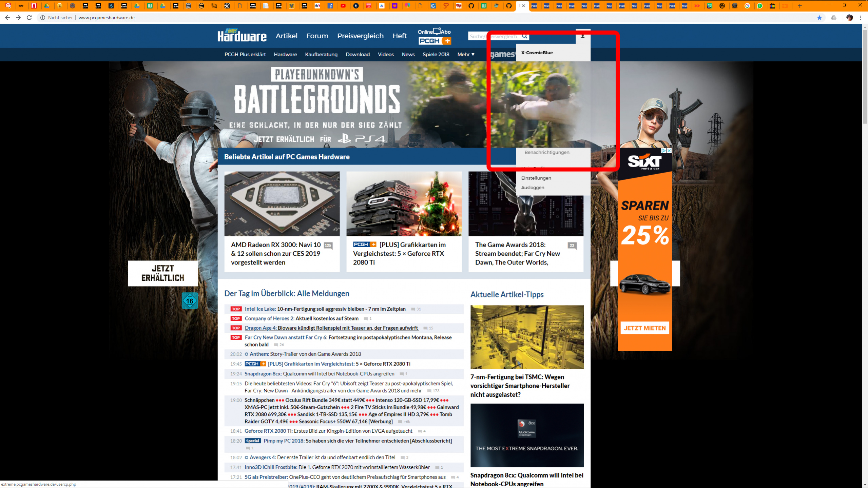868x488 pixels.
Task: Open PCGH Plus erklärt link
Action: (x=245, y=54)
